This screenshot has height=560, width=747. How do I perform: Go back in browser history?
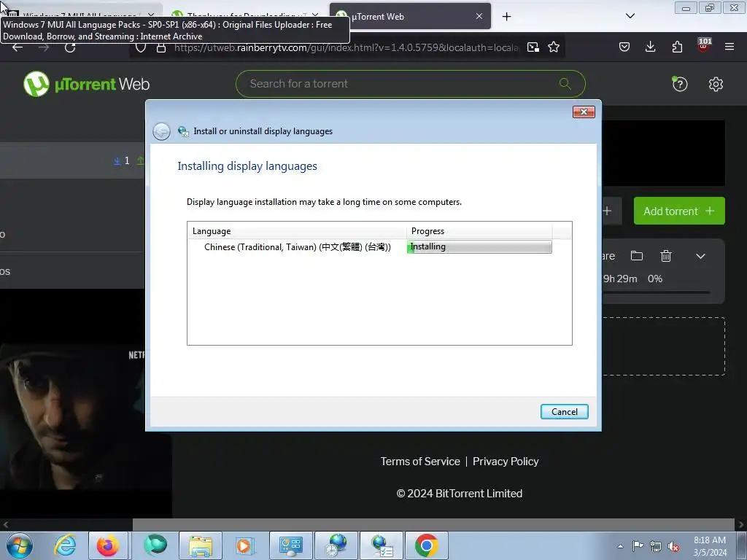(x=18, y=47)
